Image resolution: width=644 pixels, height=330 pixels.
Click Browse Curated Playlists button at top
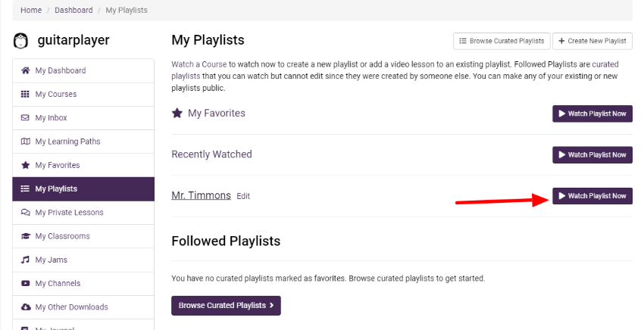pyautogui.click(x=502, y=41)
